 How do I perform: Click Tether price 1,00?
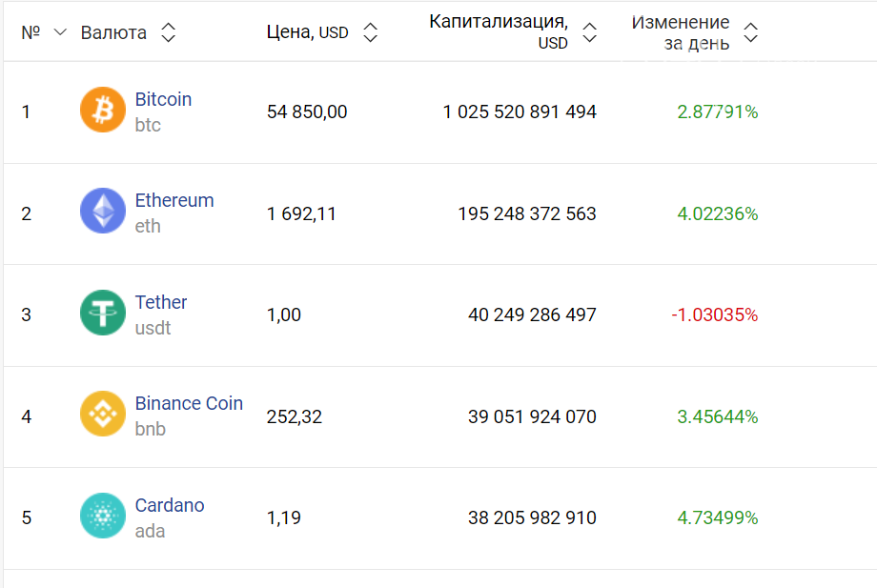pos(283,314)
